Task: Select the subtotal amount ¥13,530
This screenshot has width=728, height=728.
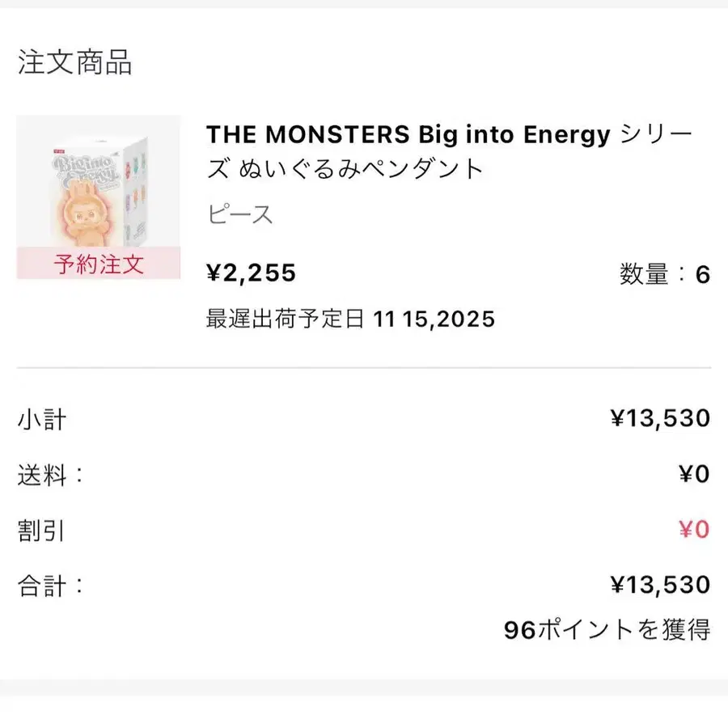Action: pos(660,418)
